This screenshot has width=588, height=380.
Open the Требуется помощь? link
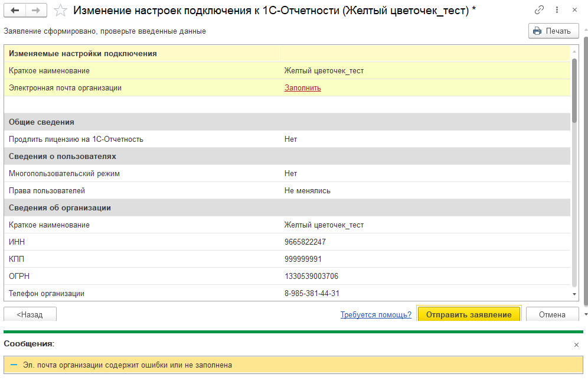(375, 314)
